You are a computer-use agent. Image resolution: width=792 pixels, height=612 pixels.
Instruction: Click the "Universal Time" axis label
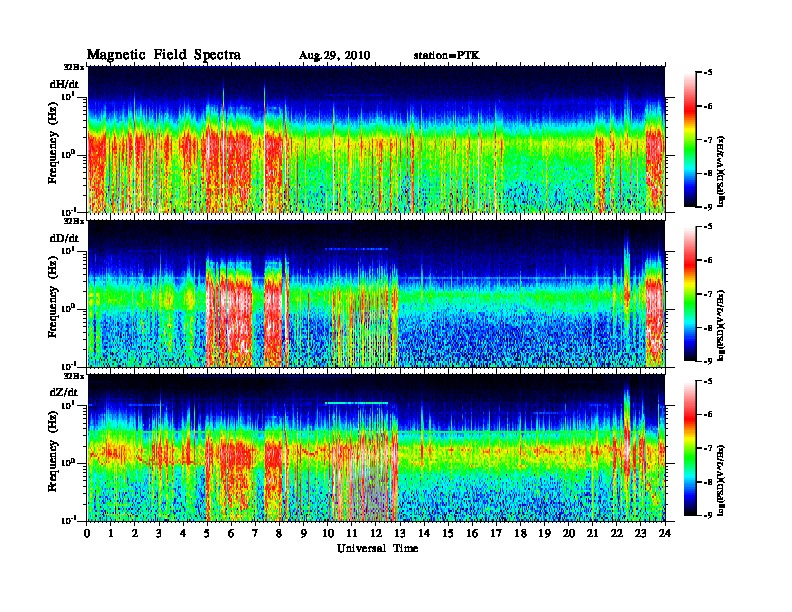(x=377, y=548)
